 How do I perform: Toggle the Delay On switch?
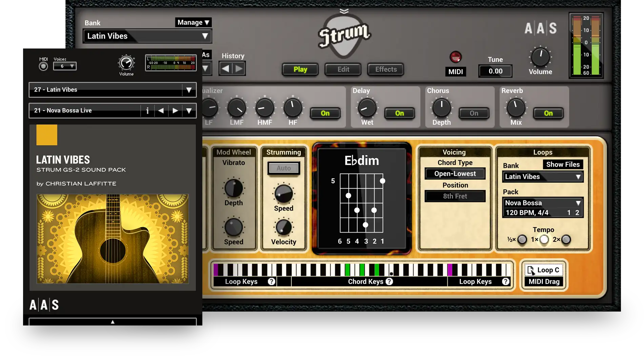(x=399, y=113)
